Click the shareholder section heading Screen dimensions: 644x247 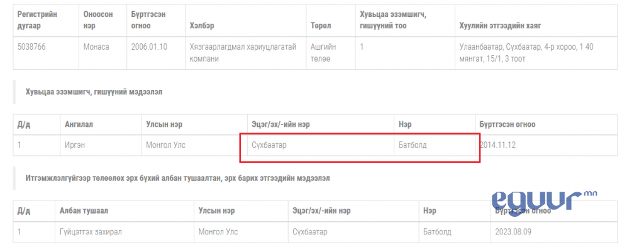point(94,92)
